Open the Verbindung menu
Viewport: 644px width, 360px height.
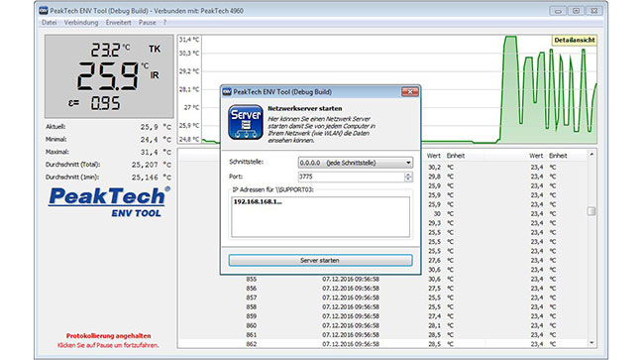point(81,23)
